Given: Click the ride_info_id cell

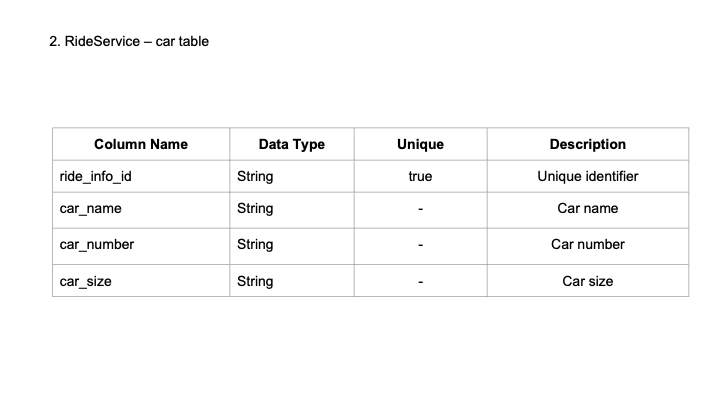Looking at the screenshot, I should coord(141,176).
